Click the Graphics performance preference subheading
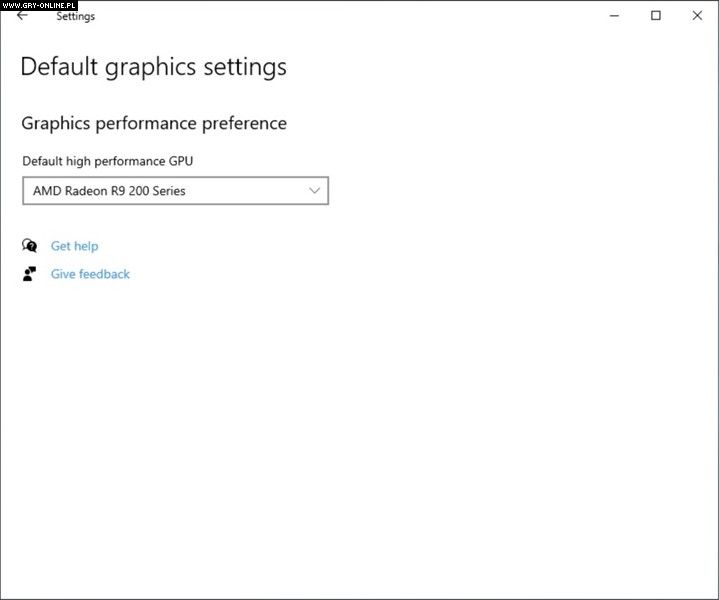The width and height of the screenshot is (720, 600). point(154,123)
